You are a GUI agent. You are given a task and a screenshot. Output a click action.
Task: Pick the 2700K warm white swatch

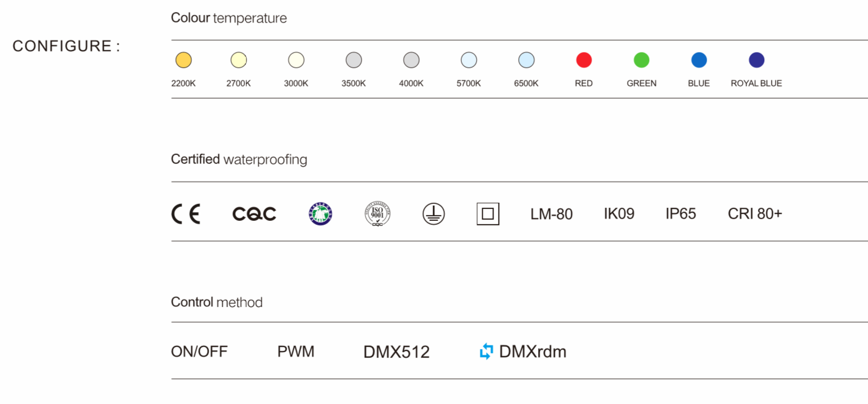(x=239, y=60)
